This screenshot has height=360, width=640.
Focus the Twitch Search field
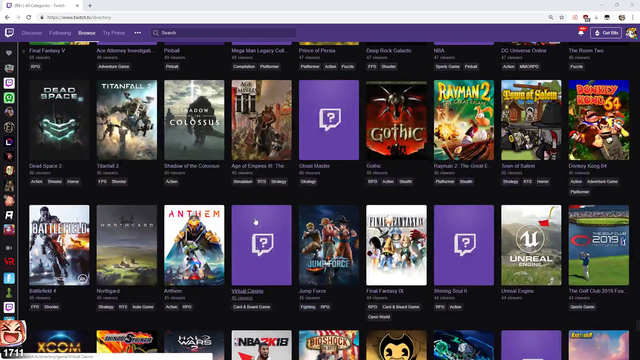tap(224, 33)
